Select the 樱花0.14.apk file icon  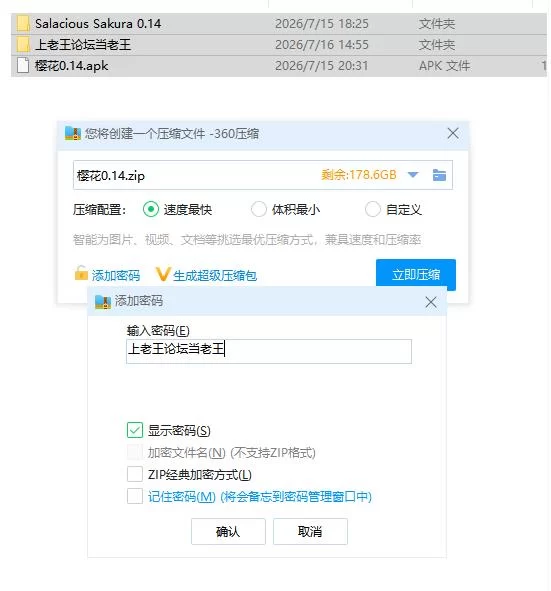(x=23, y=66)
